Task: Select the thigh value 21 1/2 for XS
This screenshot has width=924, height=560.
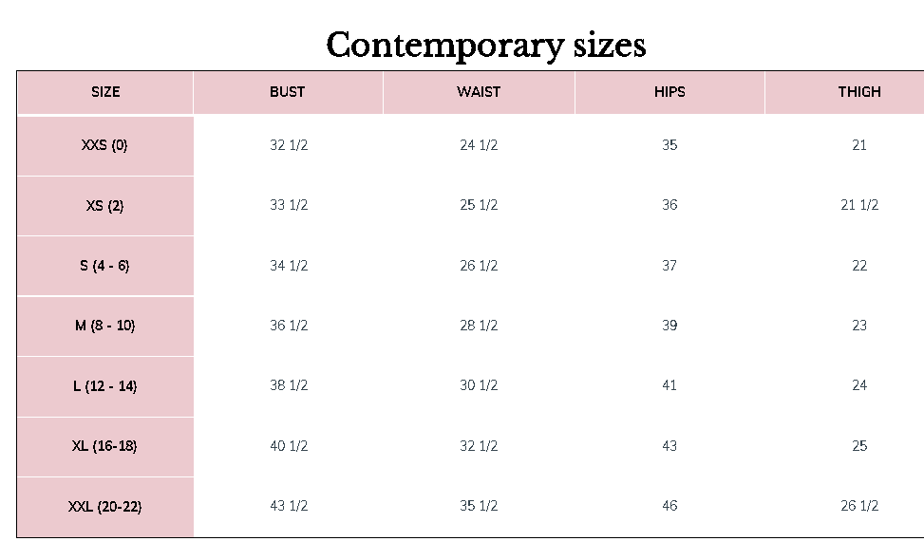Action: click(859, 205)
